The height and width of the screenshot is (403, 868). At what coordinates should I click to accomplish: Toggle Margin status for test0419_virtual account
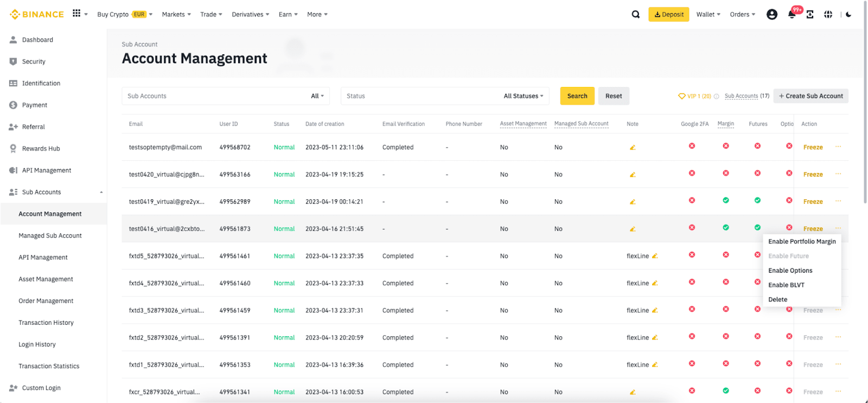[x=726, y=200]
